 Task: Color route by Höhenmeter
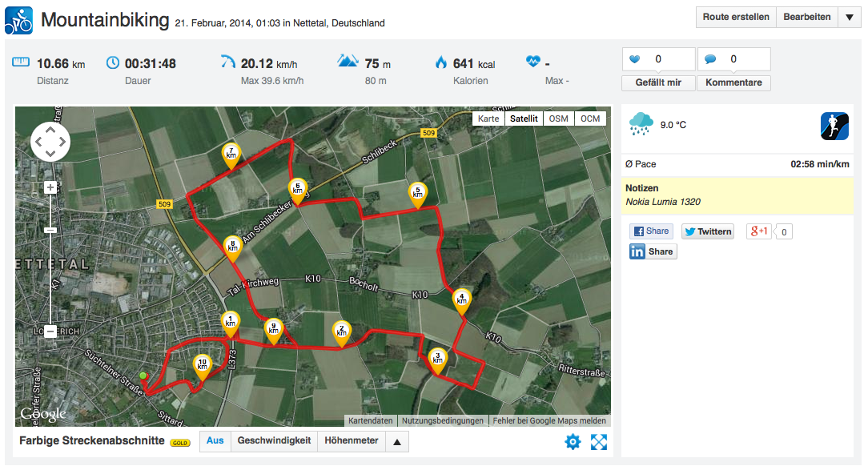coord(352,440)
